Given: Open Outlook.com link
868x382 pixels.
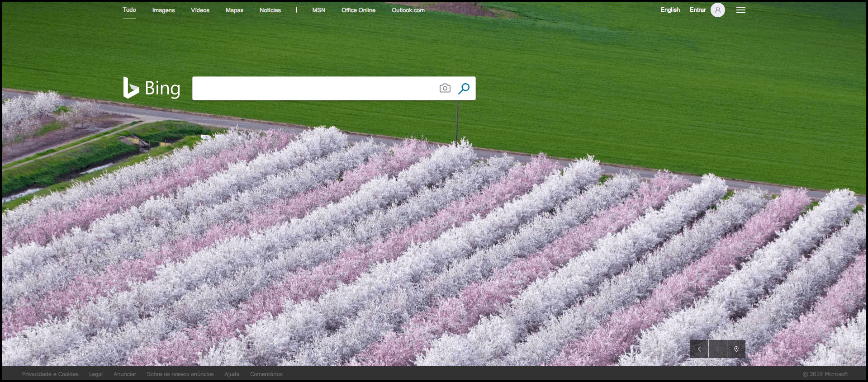Looking at the screenshot, I should pos(408,10).
